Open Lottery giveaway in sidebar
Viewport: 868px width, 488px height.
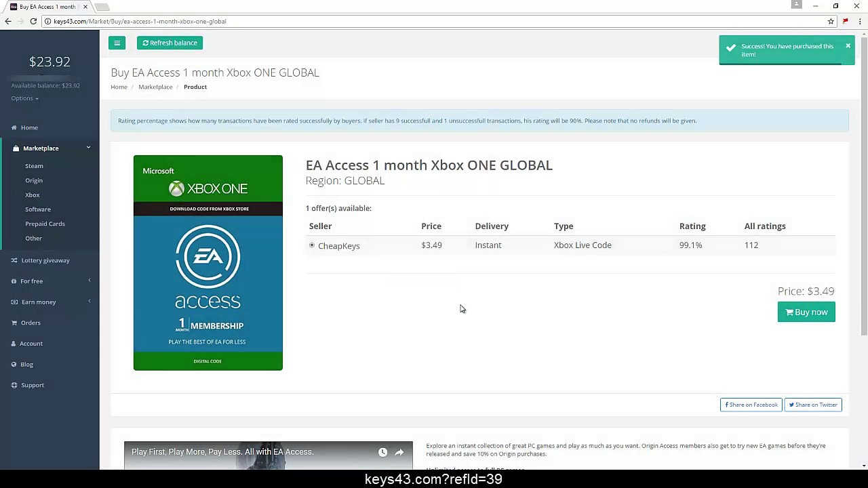tap(45, 260)
